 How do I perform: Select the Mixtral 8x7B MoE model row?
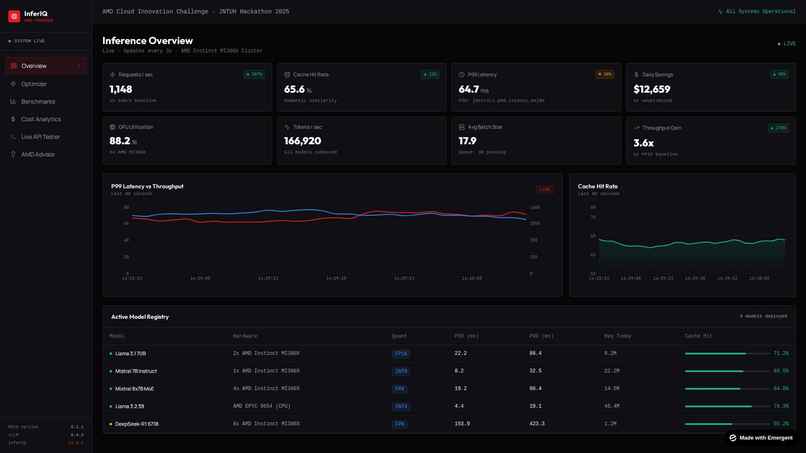pyautogui.click(x=448, y=388)
